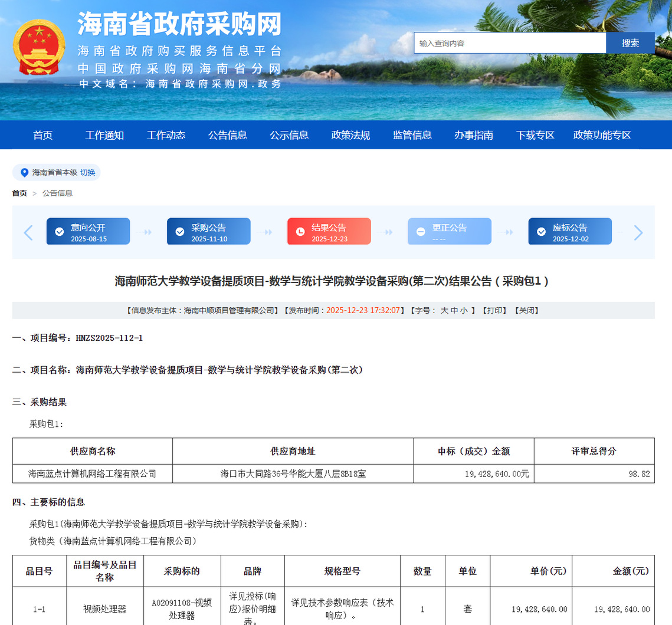Open the 意向公开 step dated 2025-08-15
Screen dimensions: 672x625
(88, 232)
